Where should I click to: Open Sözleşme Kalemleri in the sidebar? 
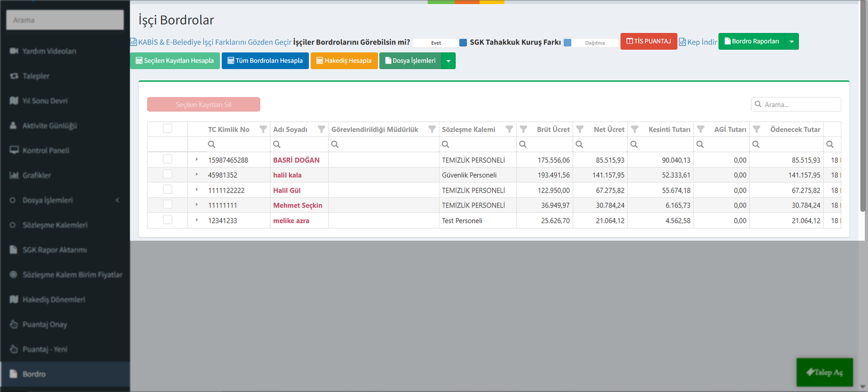pos(55,225)
